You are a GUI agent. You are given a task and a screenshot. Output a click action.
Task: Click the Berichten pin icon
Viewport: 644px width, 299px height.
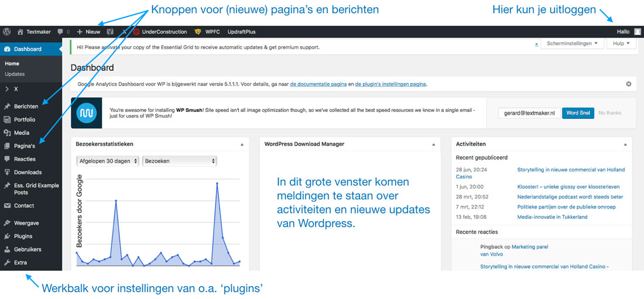click(x=7, y=106)
